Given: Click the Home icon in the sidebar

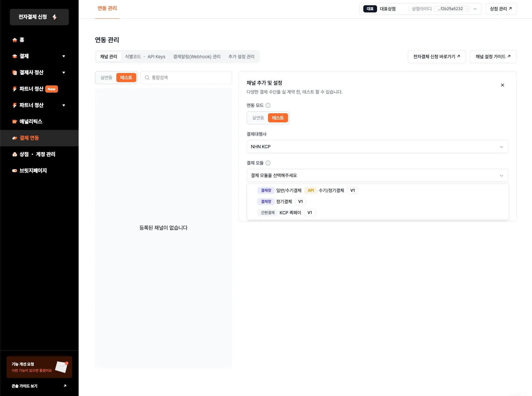Looking at the screenshot, I should [15, 40].
